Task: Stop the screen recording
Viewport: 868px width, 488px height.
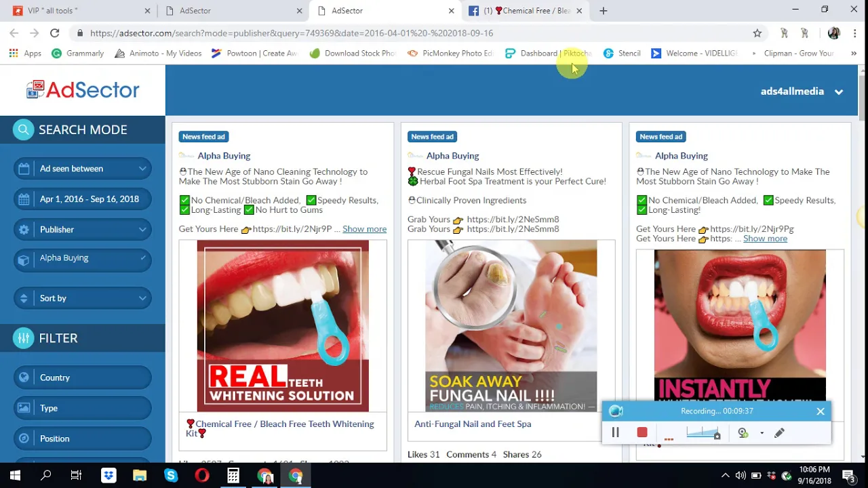Action: pos(642,432)
